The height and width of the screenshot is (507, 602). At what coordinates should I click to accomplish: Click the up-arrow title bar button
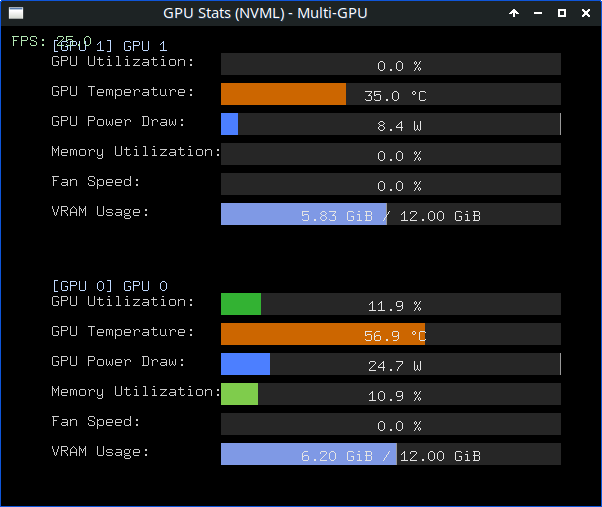click(x=514, y=13)
